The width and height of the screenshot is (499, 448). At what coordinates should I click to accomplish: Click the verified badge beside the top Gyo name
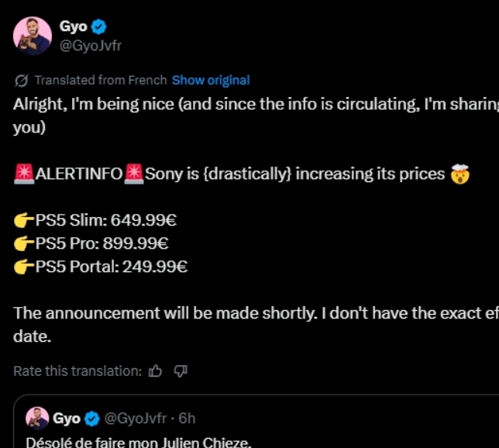point(98,27)
